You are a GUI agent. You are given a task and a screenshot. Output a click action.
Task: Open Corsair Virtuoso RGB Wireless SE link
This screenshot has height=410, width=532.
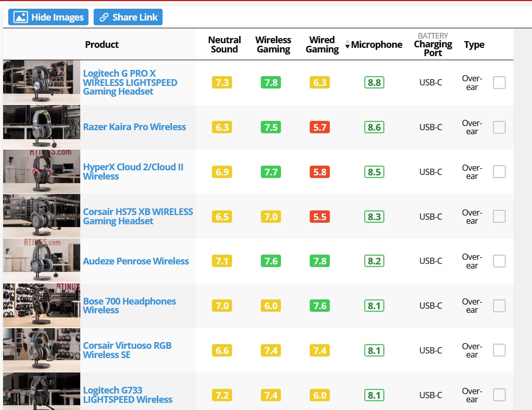click(127, 350)
